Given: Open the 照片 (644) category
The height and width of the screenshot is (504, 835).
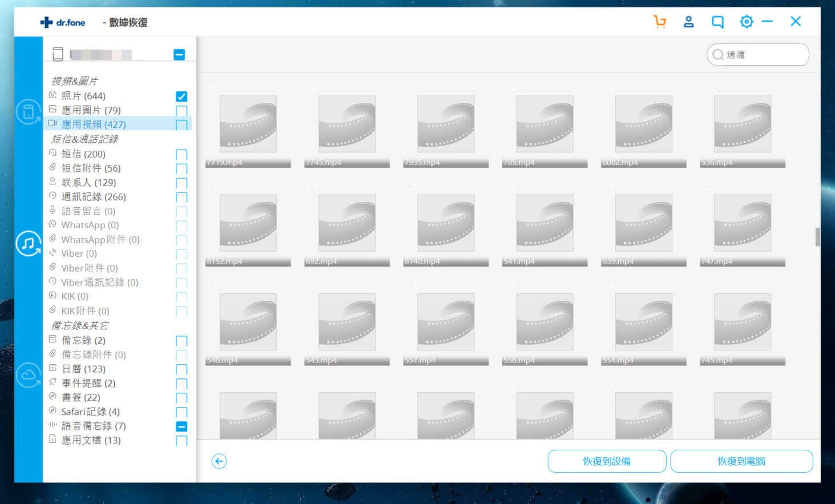Looking at the screenshot, I should (83, 96).
